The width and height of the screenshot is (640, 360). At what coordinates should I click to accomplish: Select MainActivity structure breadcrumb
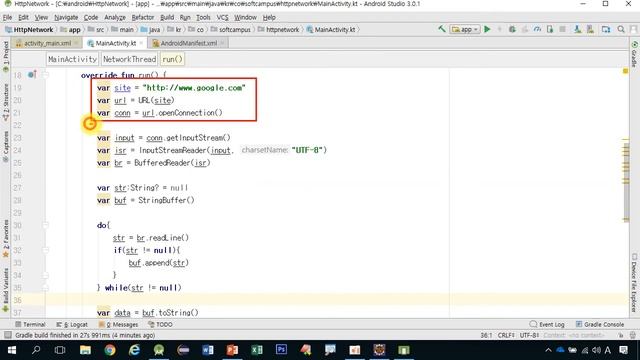click(72, 60)
